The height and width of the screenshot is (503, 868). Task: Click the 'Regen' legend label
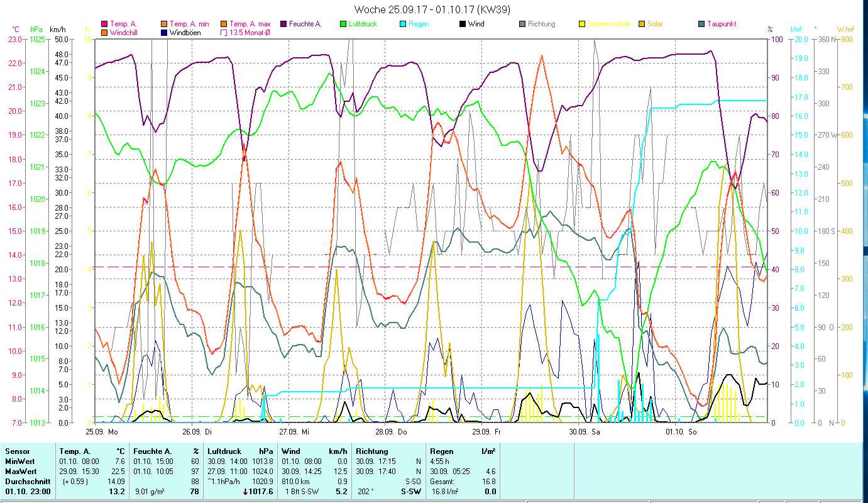pyautogui.click(x=419, y=24)
